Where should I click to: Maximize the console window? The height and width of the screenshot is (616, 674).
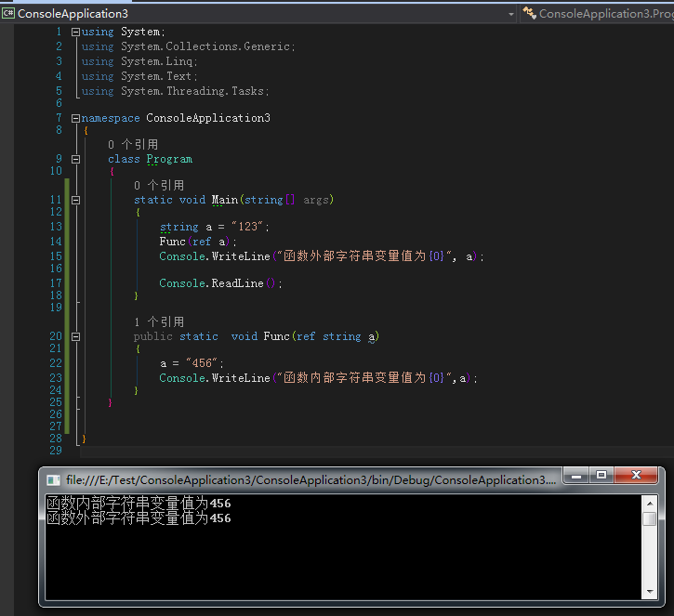tap(601, 476)
